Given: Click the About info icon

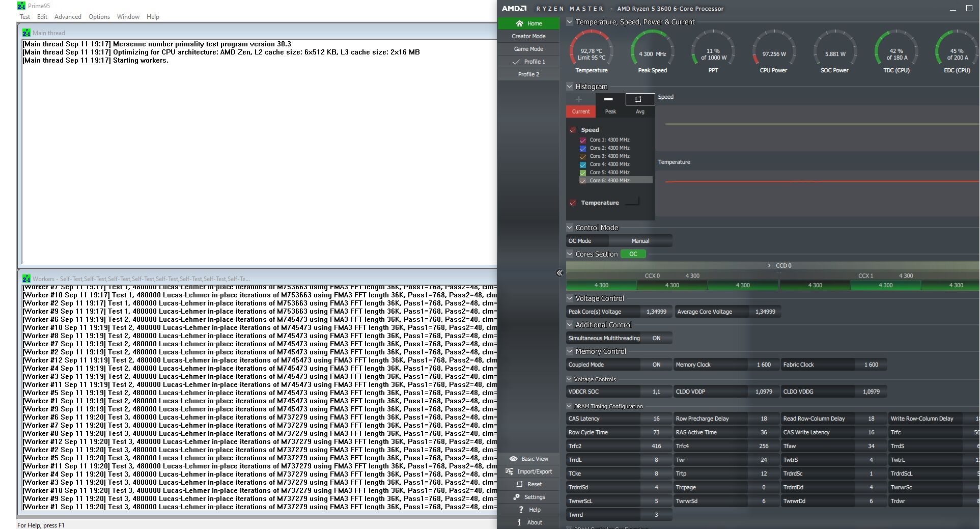Looking at the screenshot, I should (519, 522).
